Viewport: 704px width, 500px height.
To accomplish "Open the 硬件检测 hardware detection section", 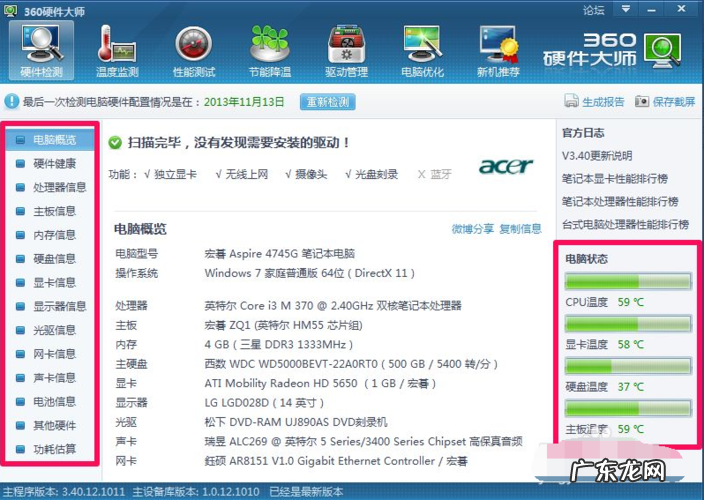I will [x=41, y=51].
